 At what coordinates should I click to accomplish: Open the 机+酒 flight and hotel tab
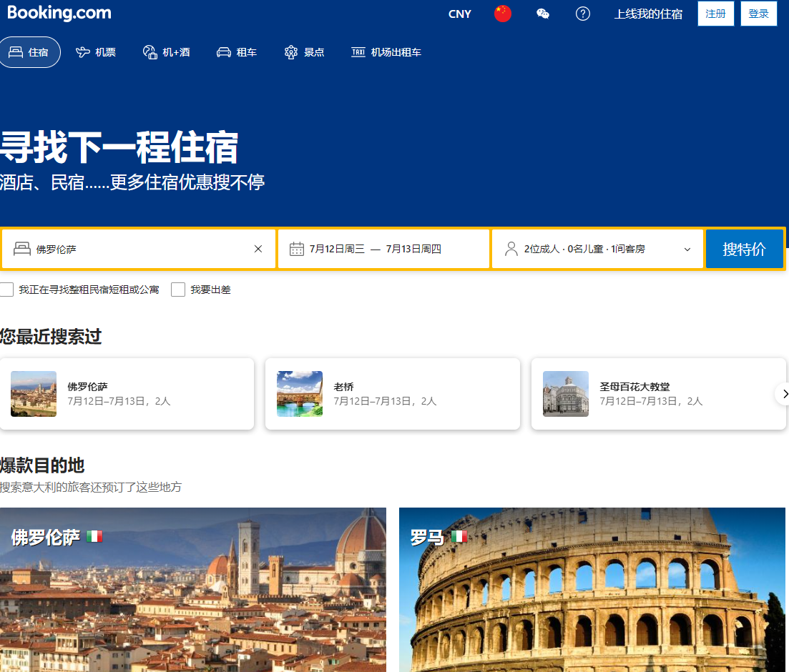pyautogui.click(x=167, y=52)
